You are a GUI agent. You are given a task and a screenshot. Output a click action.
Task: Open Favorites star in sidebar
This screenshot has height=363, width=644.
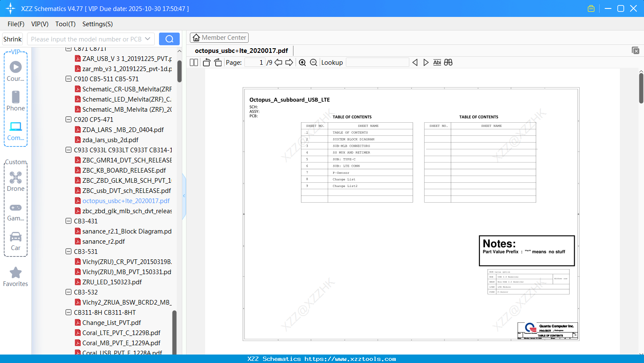pyautogui.click(x=16, y=277)
